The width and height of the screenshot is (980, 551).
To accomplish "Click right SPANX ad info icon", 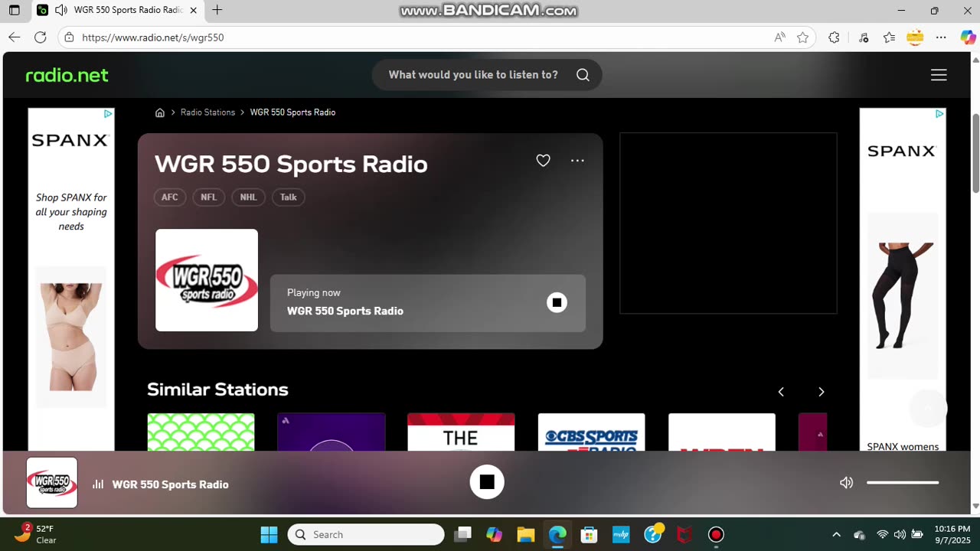I will point(939,114).
